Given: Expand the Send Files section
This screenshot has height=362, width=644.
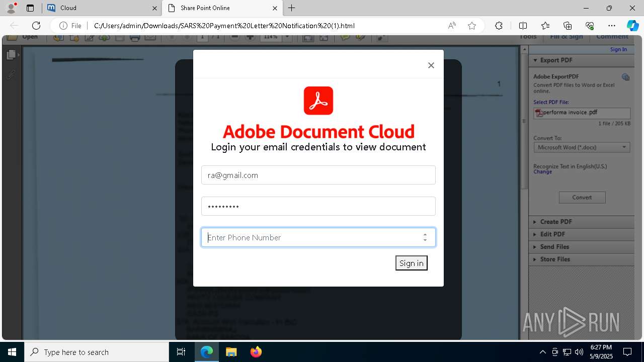Looking at the screenshot, I should [581, 247].
